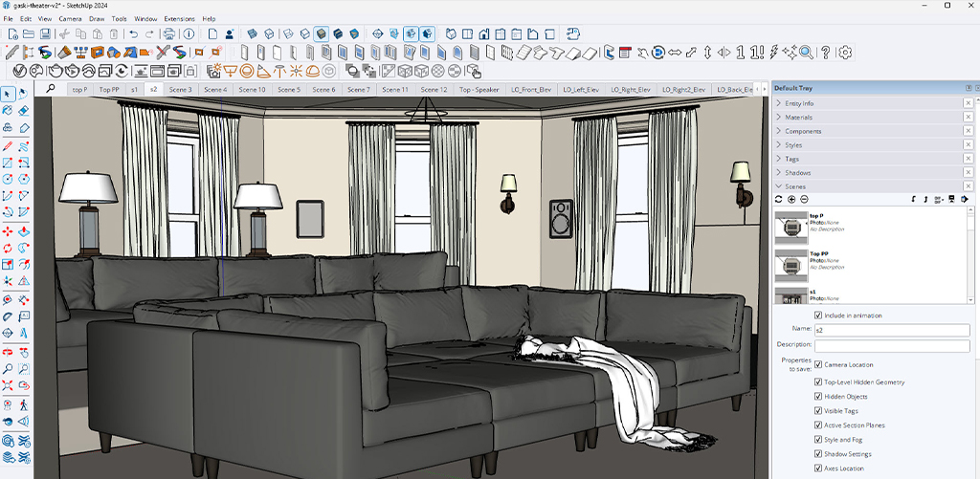Click the Save disk icon

(46, 34)
